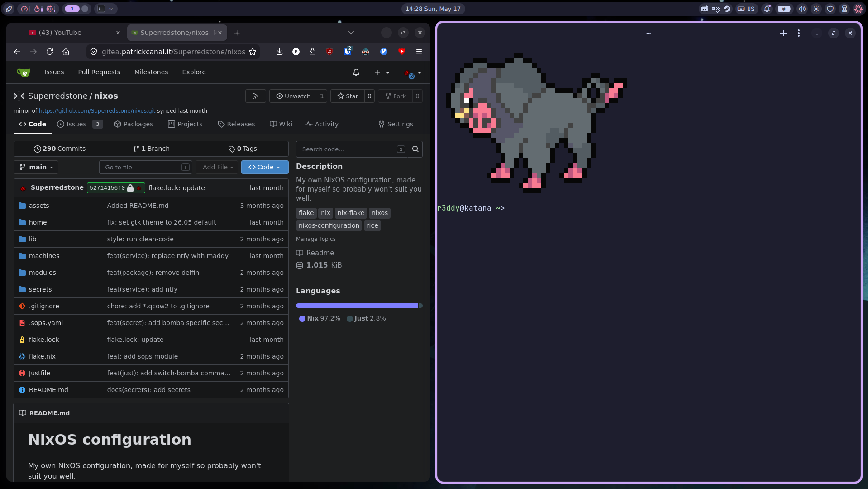Click the Nix segment of the languages bar

(357, 306)
